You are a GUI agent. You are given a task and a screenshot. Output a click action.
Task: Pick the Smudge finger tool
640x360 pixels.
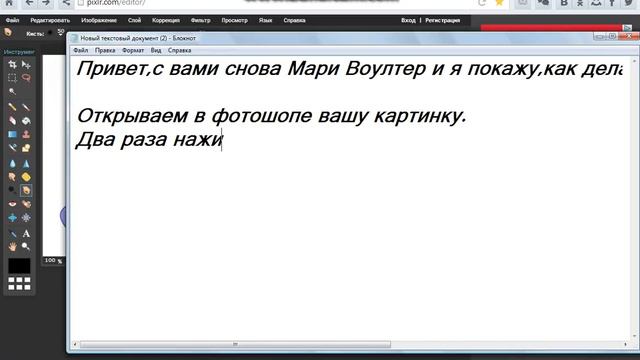point(12,177)
